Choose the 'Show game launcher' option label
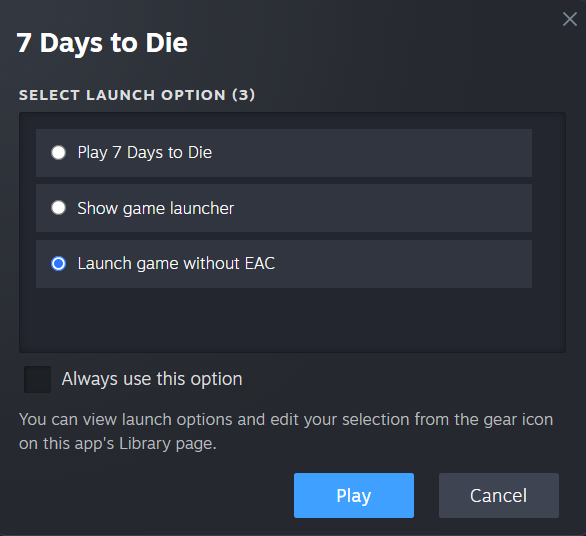The height and width of the screenshot is (536, 586). point(155,208)
